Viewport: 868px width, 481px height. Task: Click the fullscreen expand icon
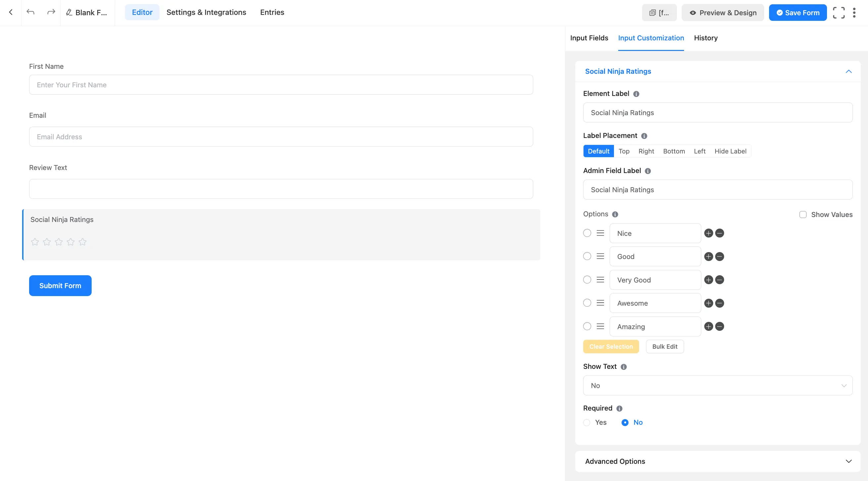839,12
